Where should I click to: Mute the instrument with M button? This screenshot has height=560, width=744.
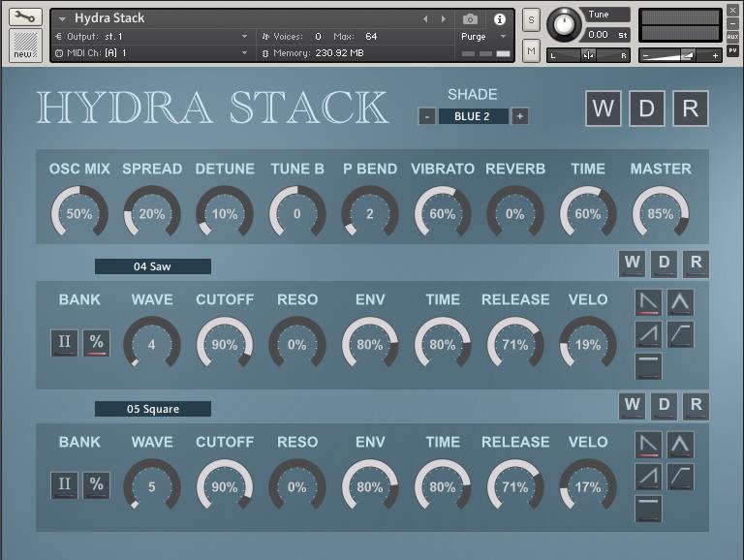pyautogui.click(x=531, y=50)
